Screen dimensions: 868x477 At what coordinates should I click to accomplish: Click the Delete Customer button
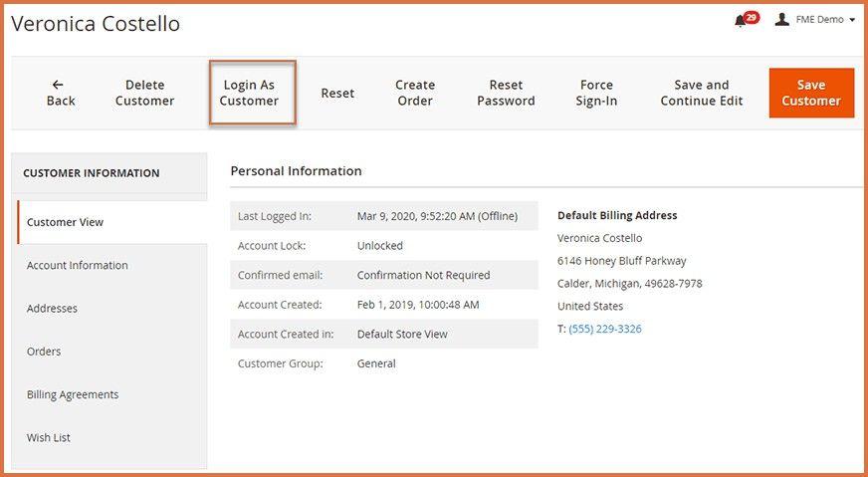click(x=144, y=93)
